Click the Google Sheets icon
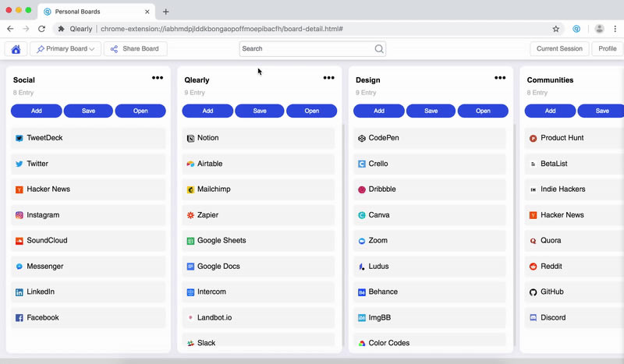Screen dimensions: 624x364 click(x=190, y=241)
